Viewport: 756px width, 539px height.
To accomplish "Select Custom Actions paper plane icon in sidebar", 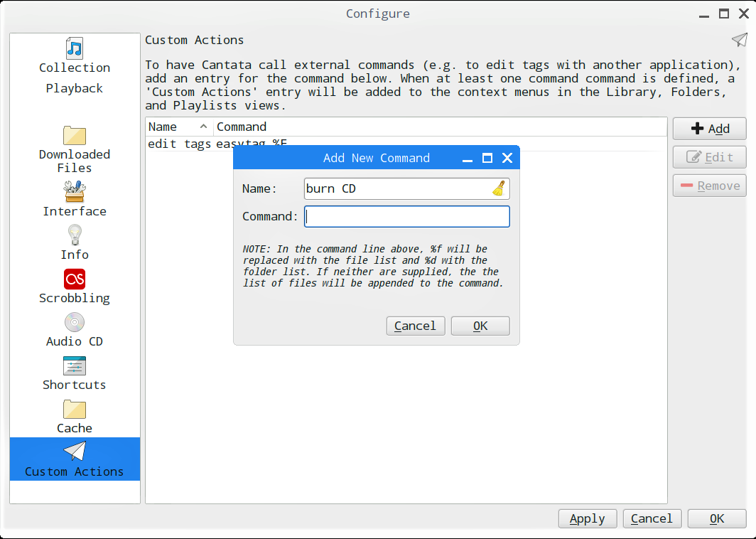I will 74,451.
